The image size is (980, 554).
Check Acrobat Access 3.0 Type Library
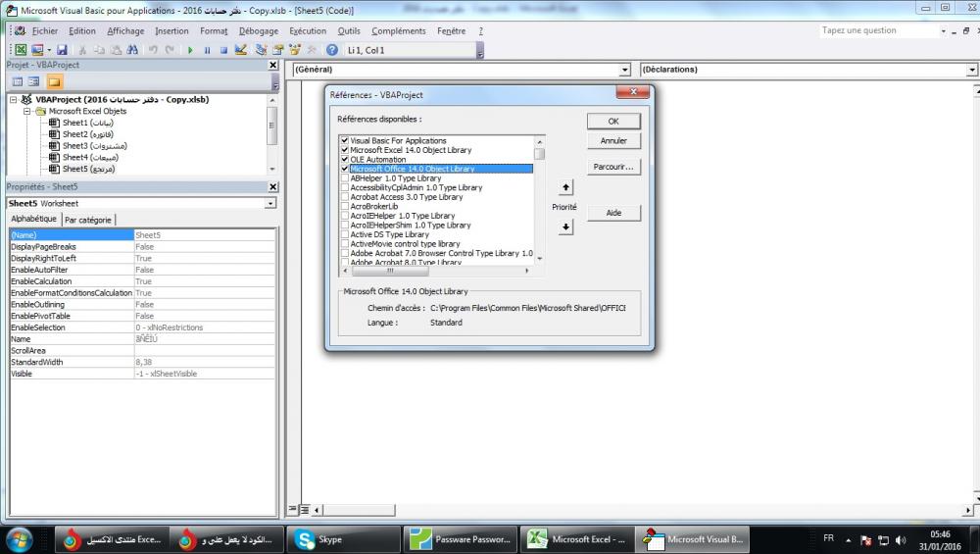[344, 197]
